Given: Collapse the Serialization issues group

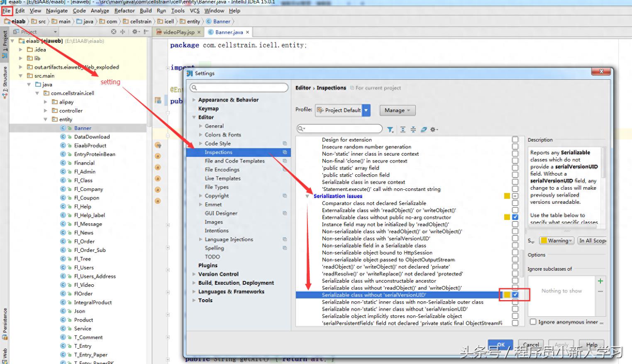Looking at the screenshot, I should [x=307, y=196].
